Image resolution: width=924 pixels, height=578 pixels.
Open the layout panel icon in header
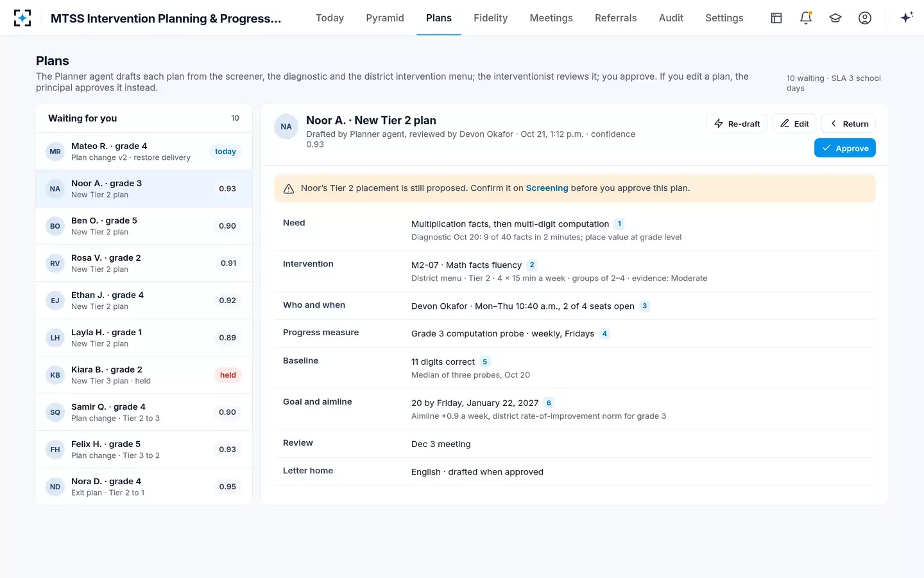(x=776, y=18)
